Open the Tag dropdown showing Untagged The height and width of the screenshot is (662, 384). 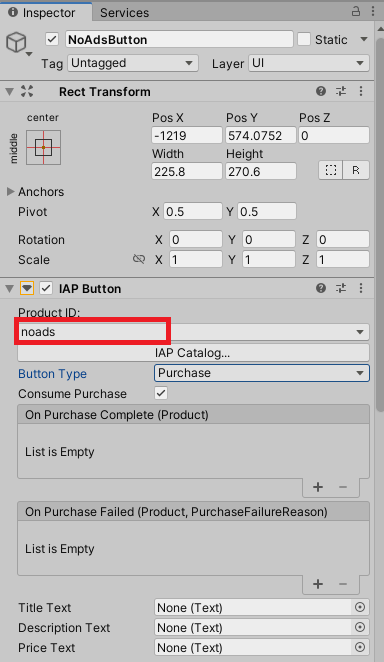133,63
